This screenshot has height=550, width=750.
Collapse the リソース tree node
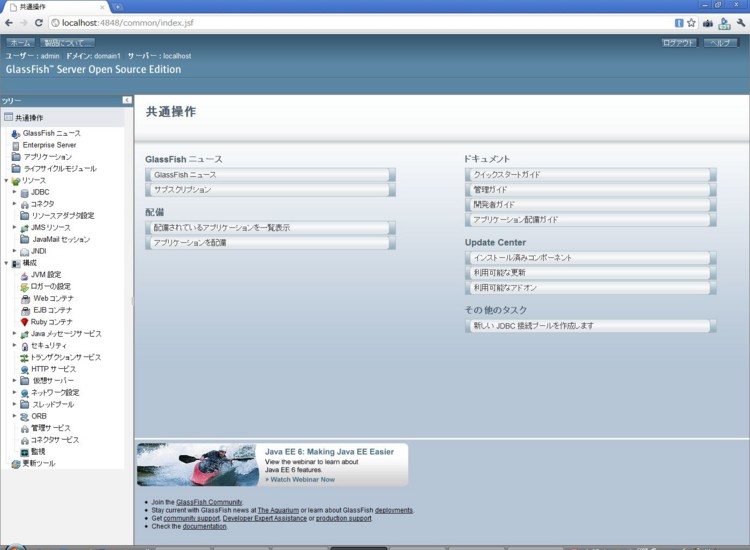pos(6,180)
